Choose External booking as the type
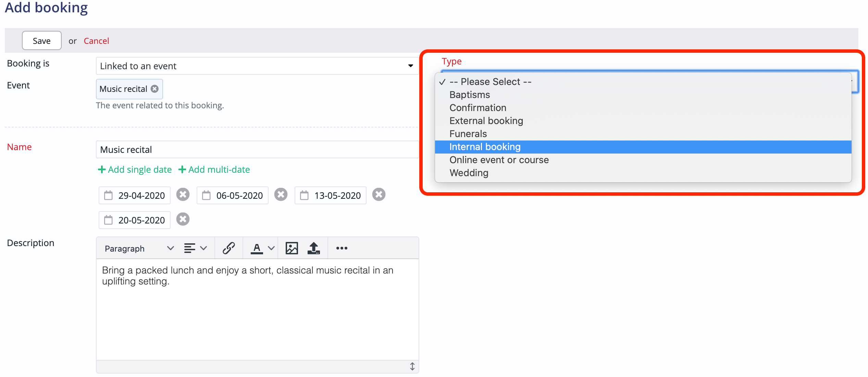The image size is (868, 377). pyautogui.click(x=486, y=121)
